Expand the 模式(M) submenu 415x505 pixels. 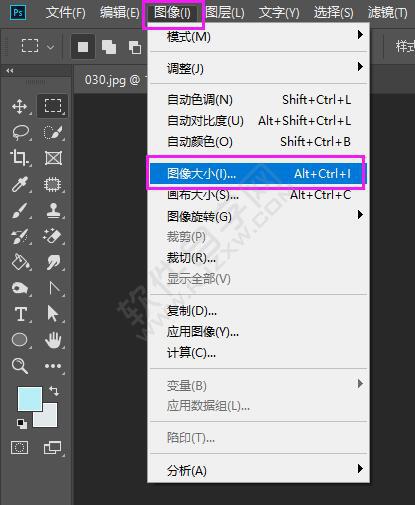tap(258, 36)
